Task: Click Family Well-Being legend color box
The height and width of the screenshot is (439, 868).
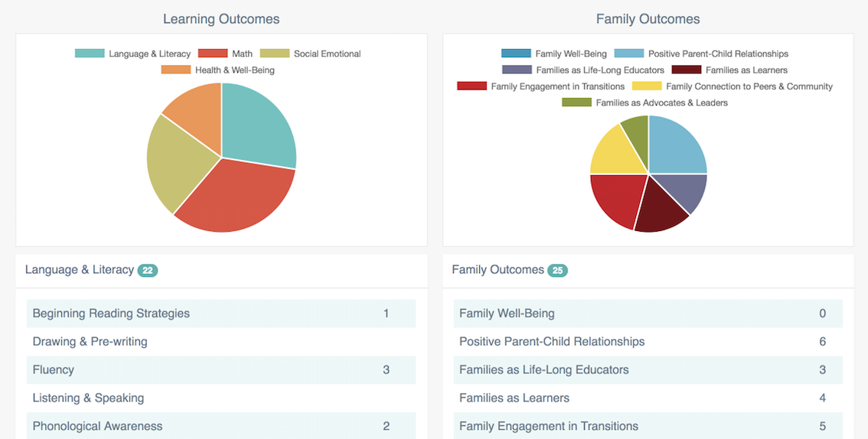Action: 516,54
